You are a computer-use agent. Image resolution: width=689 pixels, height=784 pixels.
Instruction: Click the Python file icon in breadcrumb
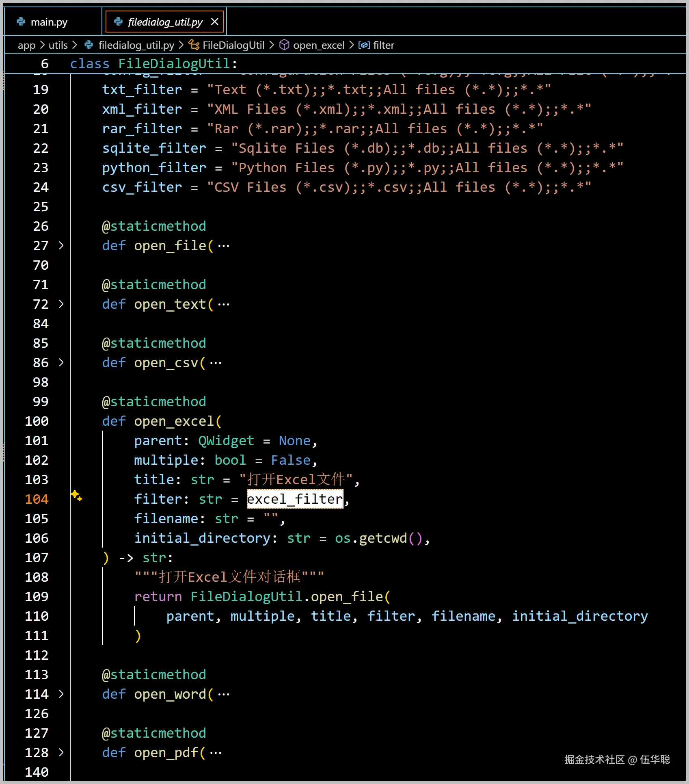(x=89, y=45)
